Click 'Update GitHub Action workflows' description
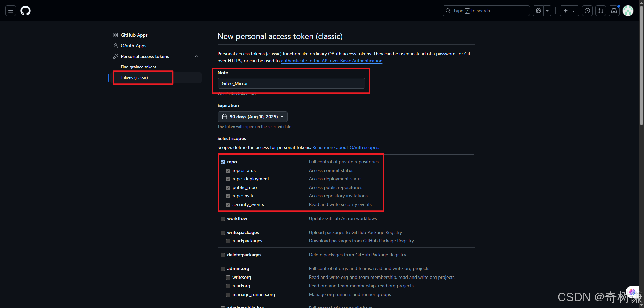The width and height of the screenshot is (644, 308). 343,218
